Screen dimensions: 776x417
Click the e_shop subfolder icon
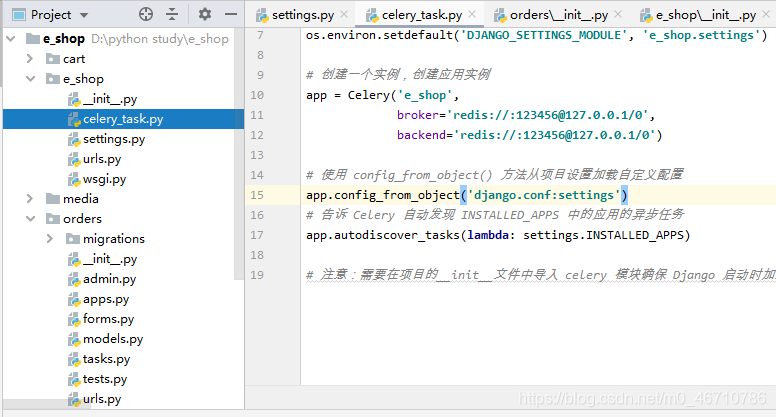point(52,79)
